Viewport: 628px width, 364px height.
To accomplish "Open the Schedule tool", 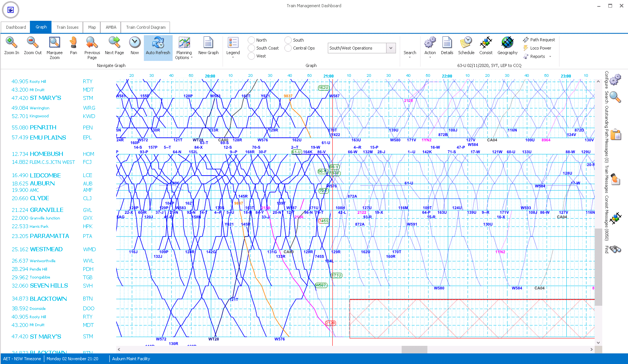I will [x=466, y=45].
